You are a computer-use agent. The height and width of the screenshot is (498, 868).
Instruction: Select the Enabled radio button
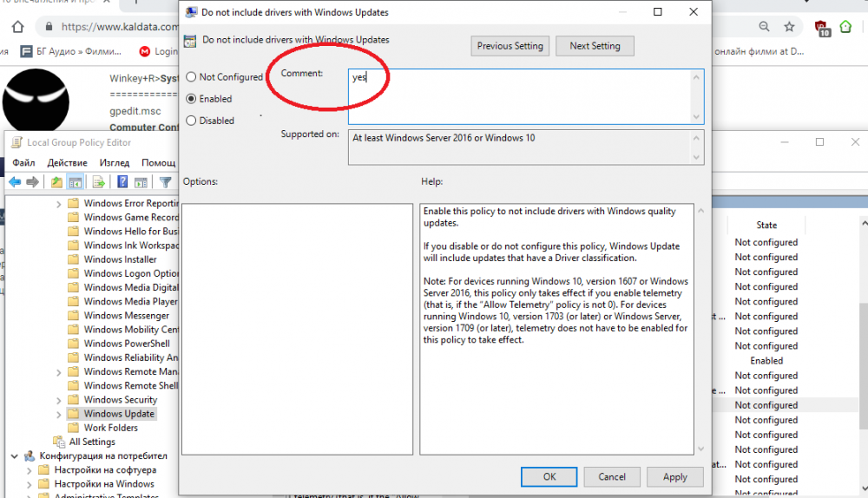coord(191,99)
